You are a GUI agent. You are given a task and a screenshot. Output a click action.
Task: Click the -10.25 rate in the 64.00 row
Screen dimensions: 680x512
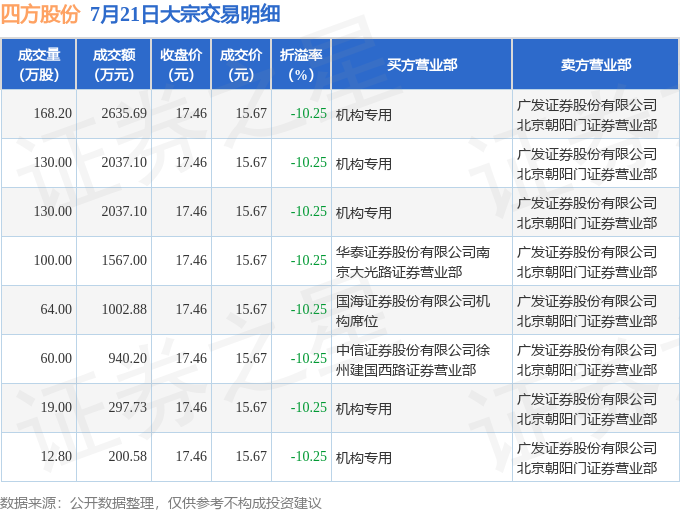pos(308,310)
